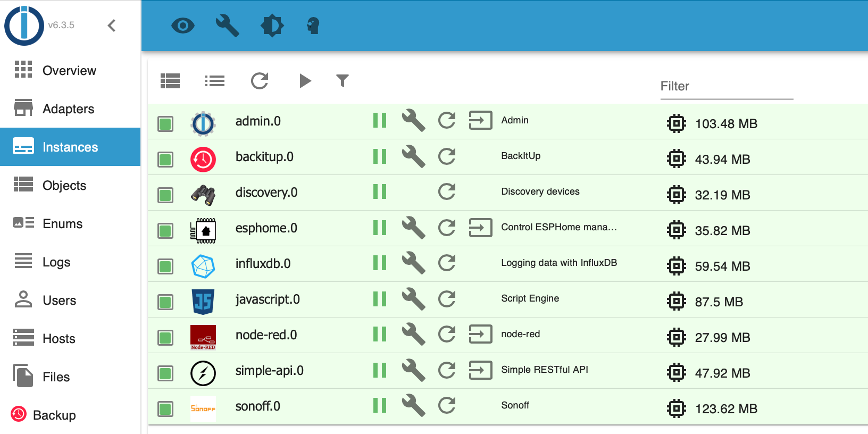Pause the simple-api.0 instance

(380, 370)
